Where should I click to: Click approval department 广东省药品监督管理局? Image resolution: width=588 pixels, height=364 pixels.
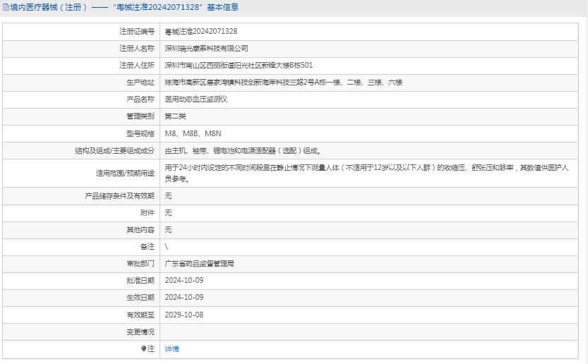199,263
